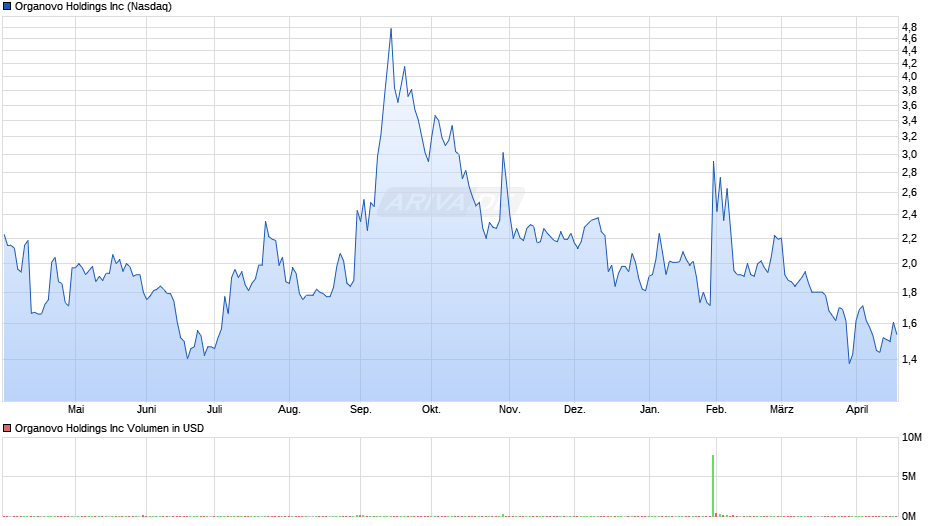Click the red volume legend swatch
Image resolution: width=940 pixels, height=526 pixels.
click(x=7, y=428)
